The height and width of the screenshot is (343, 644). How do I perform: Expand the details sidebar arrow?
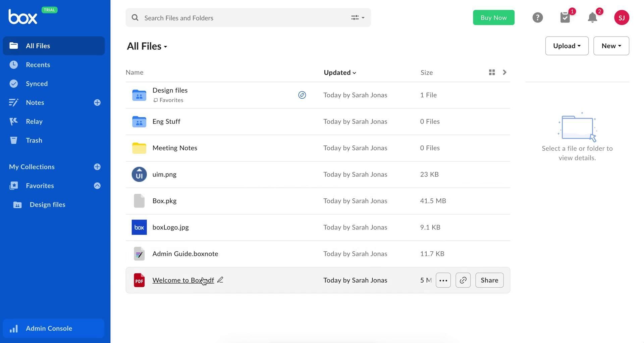(x=504, y=72)
